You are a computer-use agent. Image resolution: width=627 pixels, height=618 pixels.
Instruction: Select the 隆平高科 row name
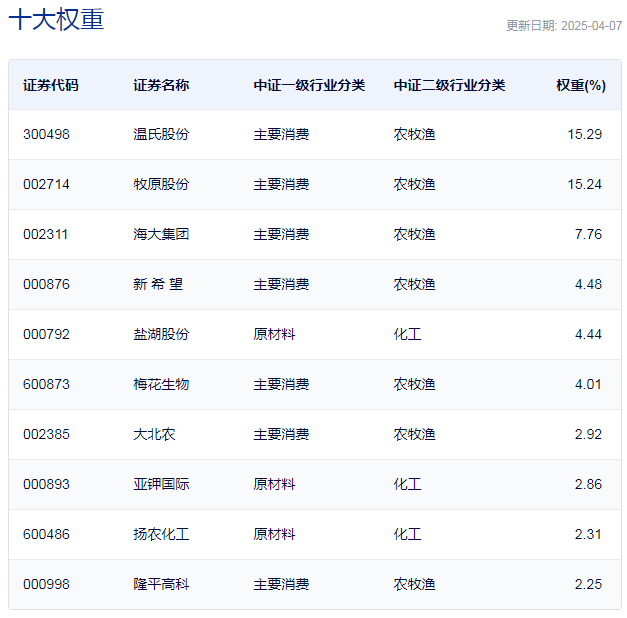pos(160,584)
